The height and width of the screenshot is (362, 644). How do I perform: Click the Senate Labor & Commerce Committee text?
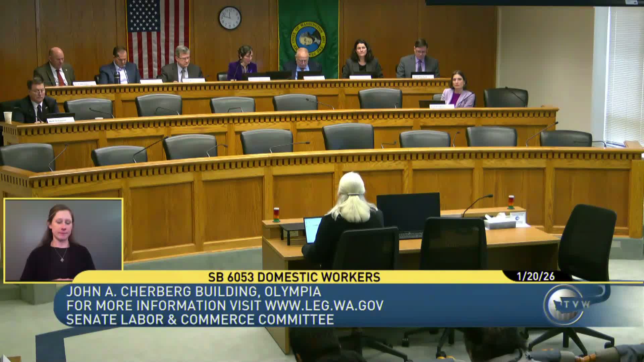click(200, 319)
